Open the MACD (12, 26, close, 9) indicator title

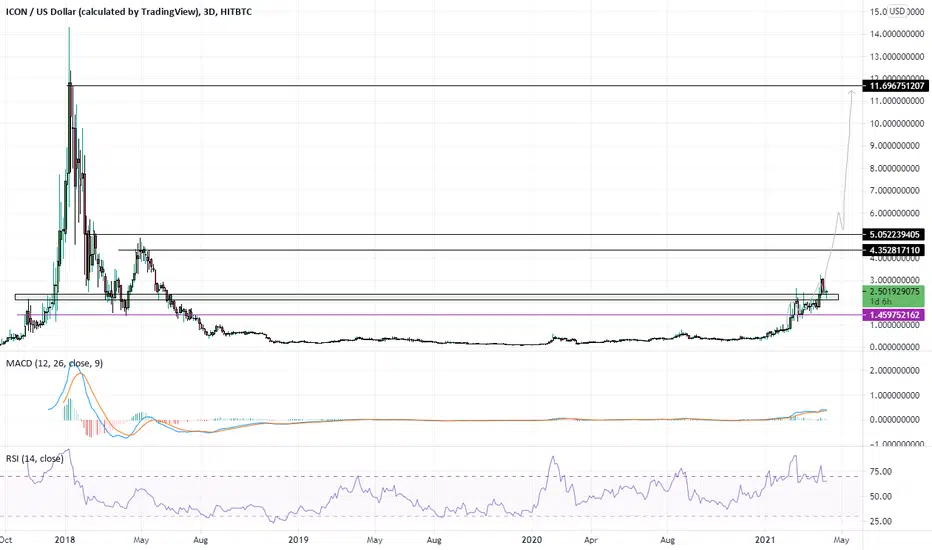coord(54,363)
